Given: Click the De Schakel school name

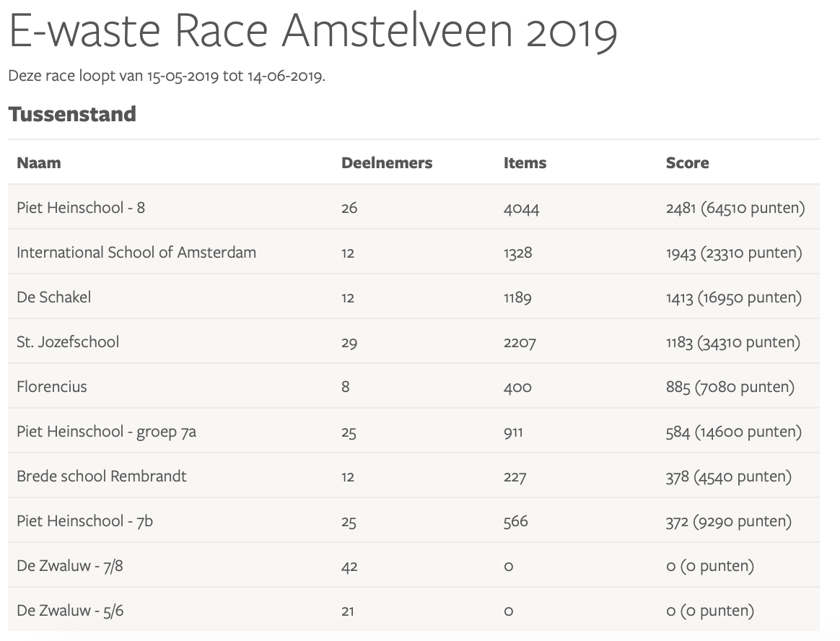Looking at the screenshot, I should tap(54, 297).
